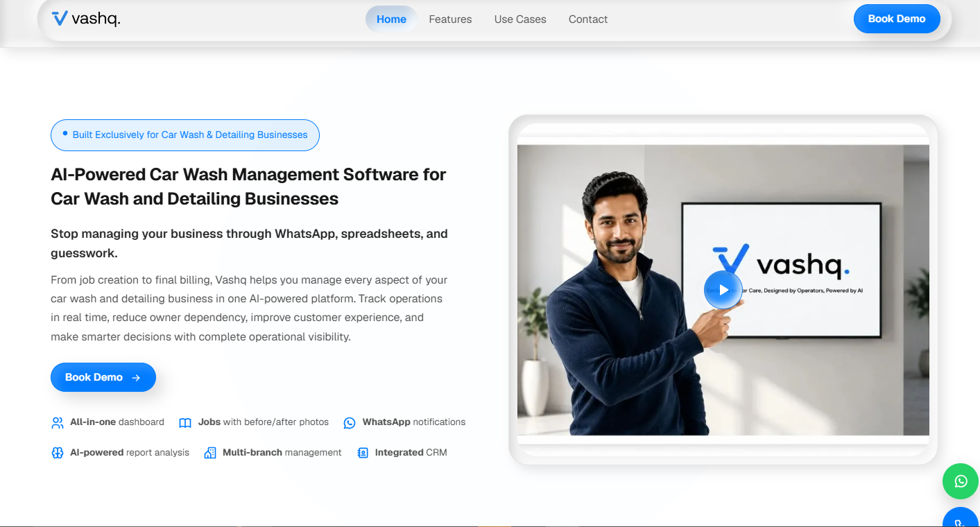
Task: Click the Multi-branch management building icon
Action: point(210,453)
